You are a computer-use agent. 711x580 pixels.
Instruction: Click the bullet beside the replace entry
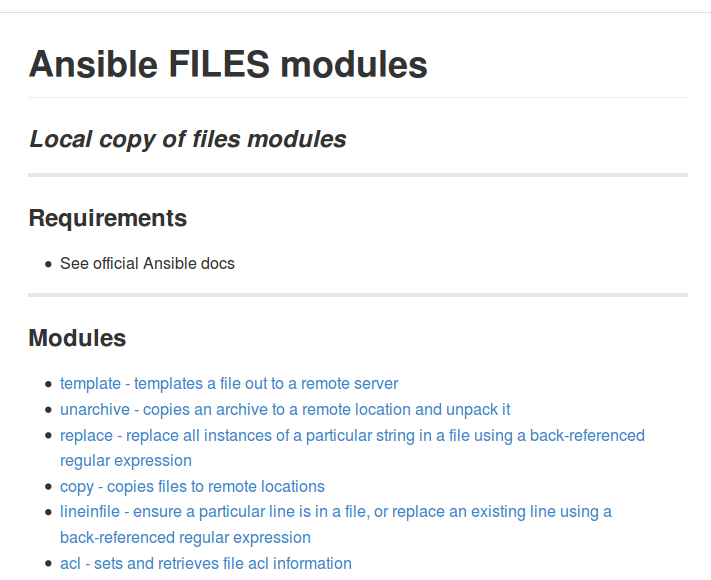tap(48, 436)
